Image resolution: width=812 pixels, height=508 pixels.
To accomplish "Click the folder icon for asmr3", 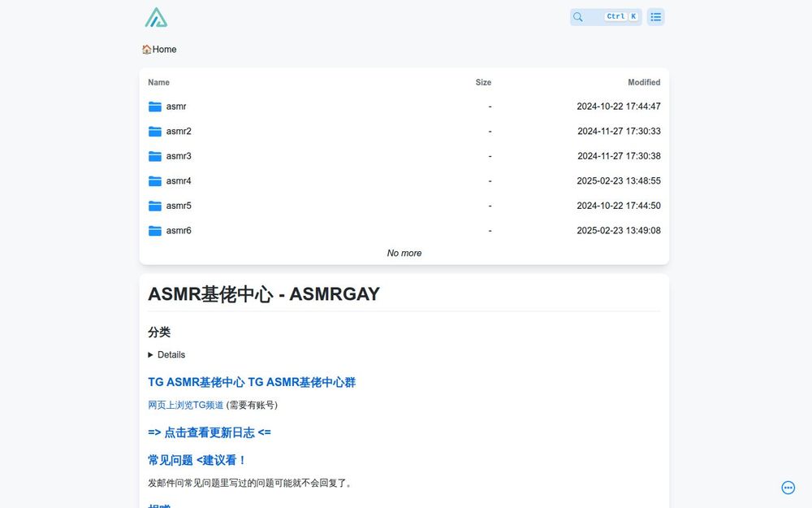I will point(155,156).
